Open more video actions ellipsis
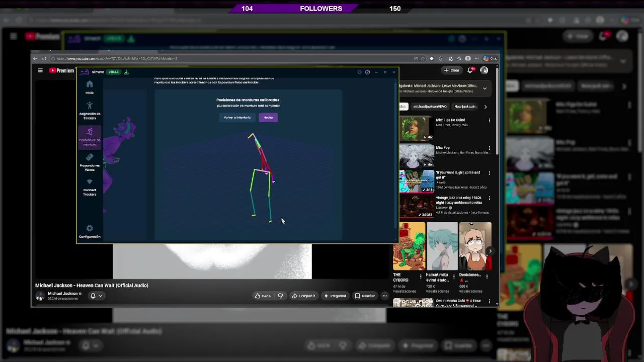Image resolution: width=644 pixels, height=362 pixels. point(385,296)
